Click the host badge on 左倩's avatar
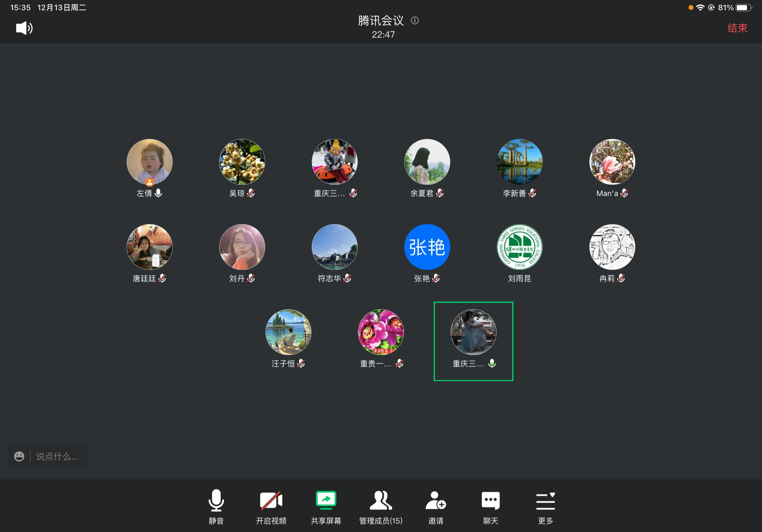 150,182
